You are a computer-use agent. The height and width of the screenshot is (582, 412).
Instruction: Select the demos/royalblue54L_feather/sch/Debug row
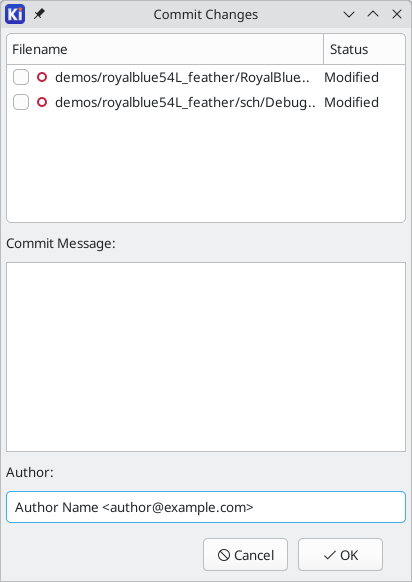[x=206, y=102]
